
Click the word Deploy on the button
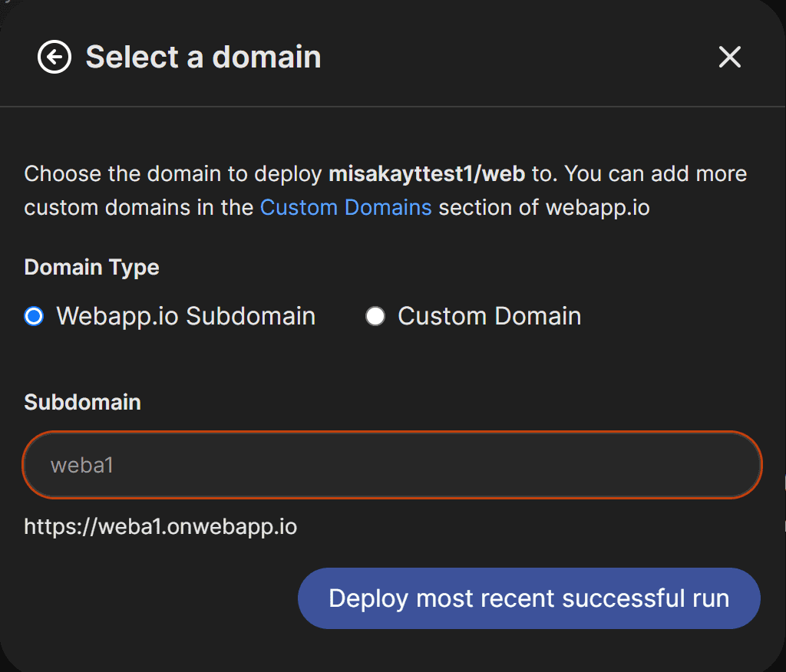click(368, 598)
